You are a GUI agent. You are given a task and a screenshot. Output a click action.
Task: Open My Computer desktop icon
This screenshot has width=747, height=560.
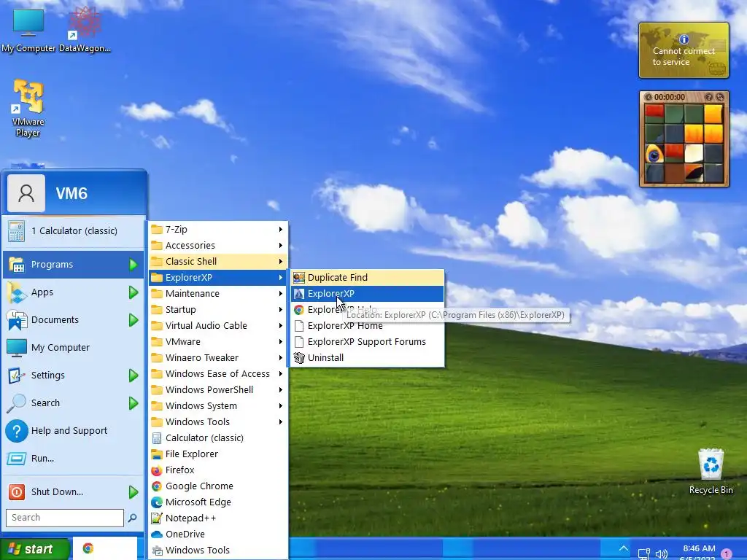(28, 29)
